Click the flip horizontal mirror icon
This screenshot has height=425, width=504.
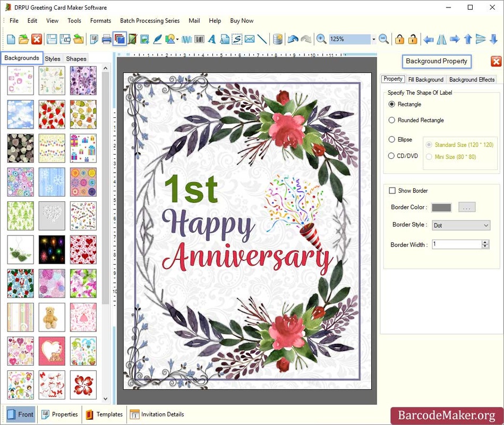point(441,39)
